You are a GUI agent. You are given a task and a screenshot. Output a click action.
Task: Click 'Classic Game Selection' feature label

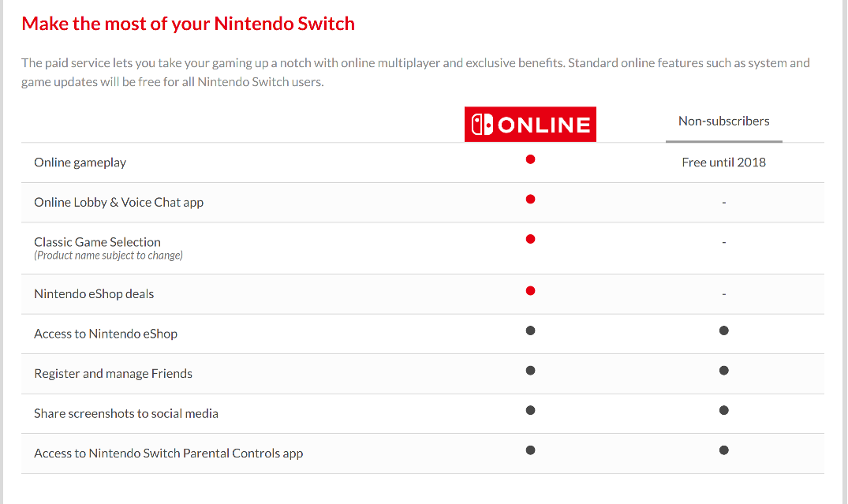click(x=98, y=242)
